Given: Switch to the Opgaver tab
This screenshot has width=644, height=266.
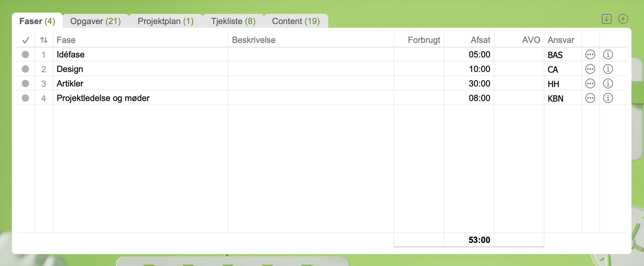Looking at the screenshot, I should pyautogui.click(x=95, y=21).
